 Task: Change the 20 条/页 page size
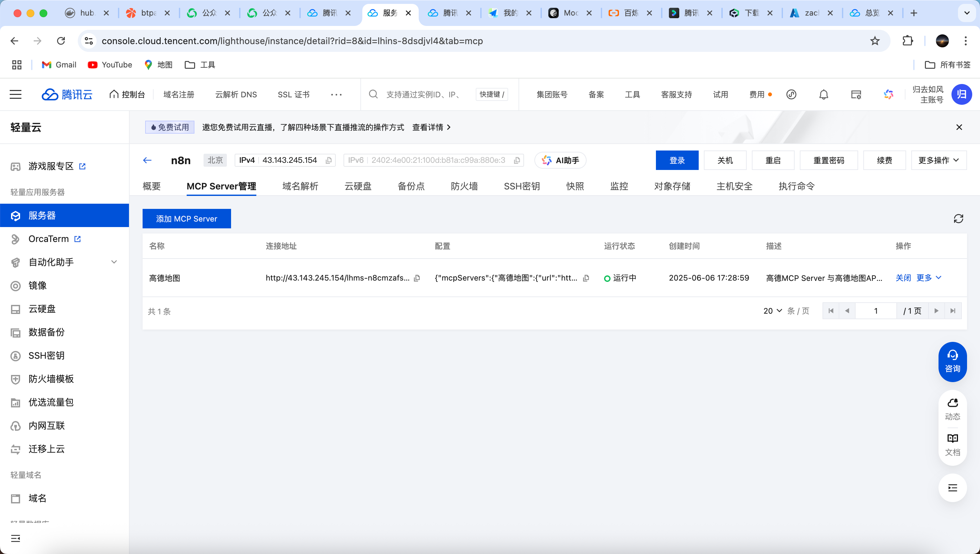773,311
